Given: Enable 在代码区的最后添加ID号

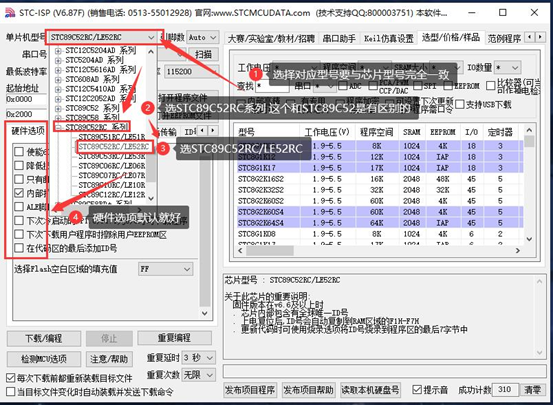Looking at the screenshot, I should (19, 248).
